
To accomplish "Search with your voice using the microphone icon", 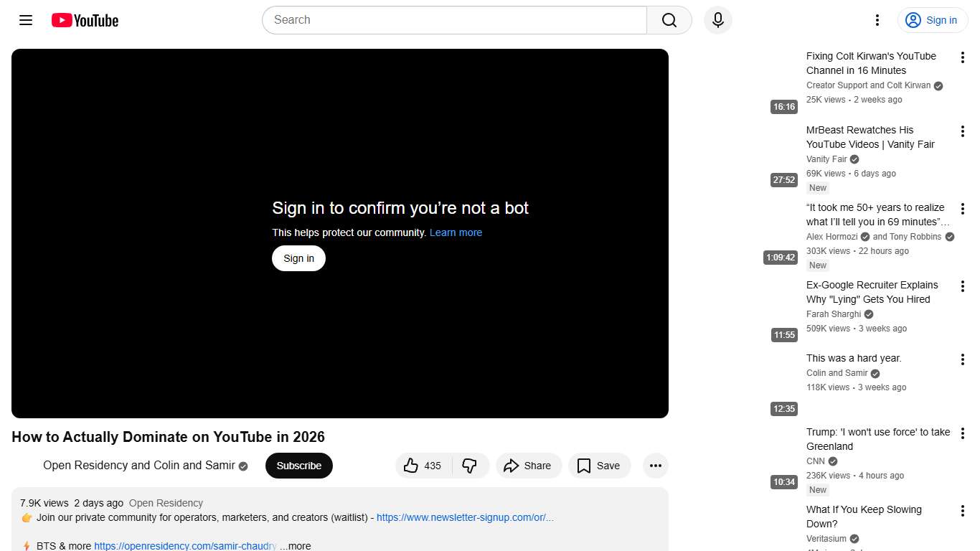I will (717, 20).
